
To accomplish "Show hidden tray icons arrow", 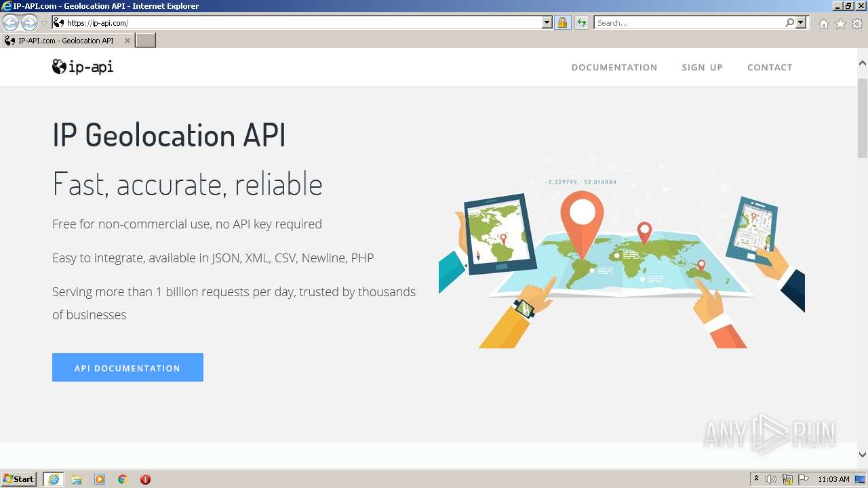I will click(x=756, y=479).
